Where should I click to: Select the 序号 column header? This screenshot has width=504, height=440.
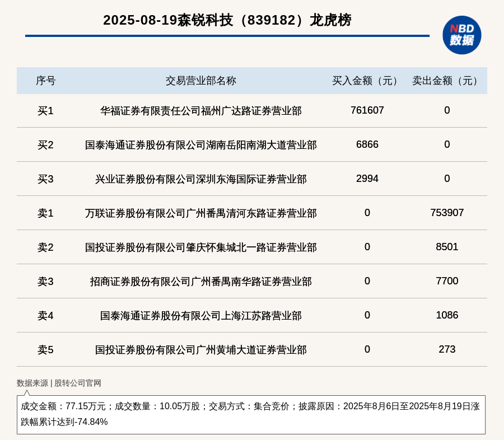pyautogui.click(x=46, y=81)
